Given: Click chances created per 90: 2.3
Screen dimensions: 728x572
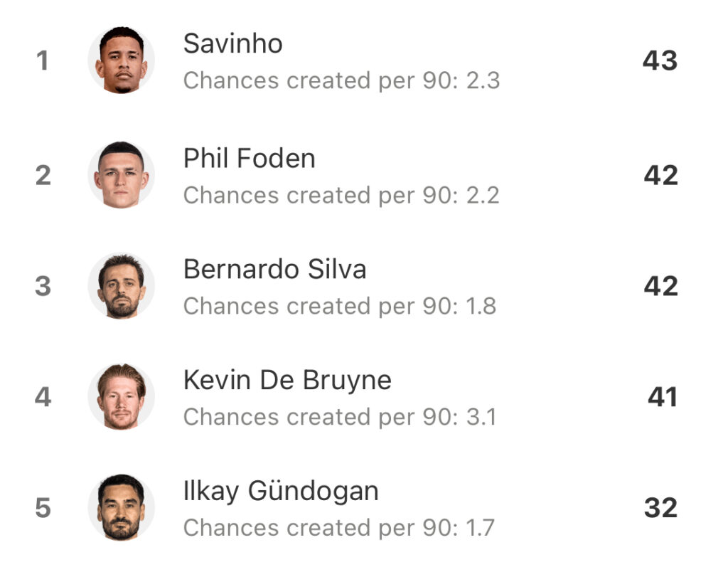Looking at the screenshot, I should click(x=342, y=81).
